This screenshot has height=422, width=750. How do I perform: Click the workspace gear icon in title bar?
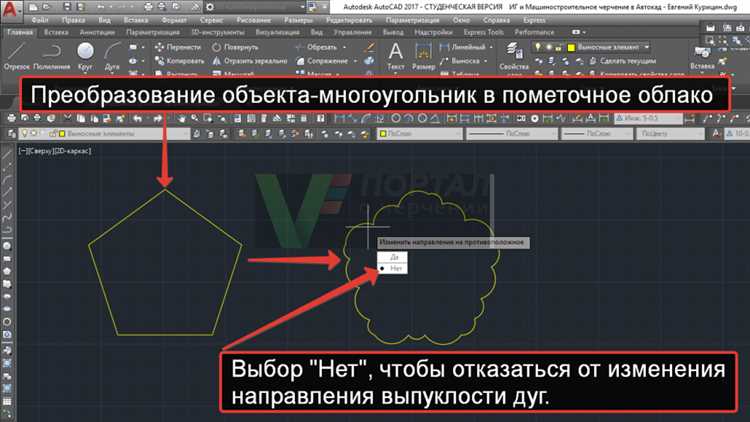[x=210, y=7]
